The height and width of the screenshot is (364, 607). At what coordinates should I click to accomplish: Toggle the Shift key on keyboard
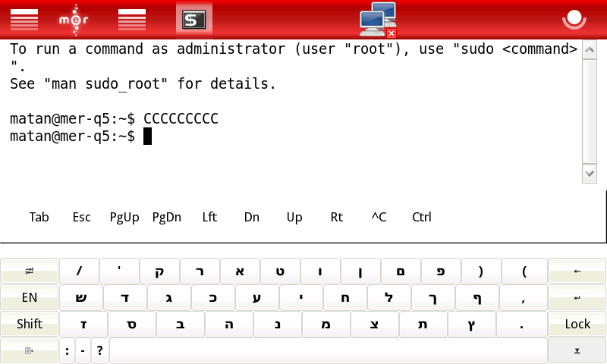[30, 324]
